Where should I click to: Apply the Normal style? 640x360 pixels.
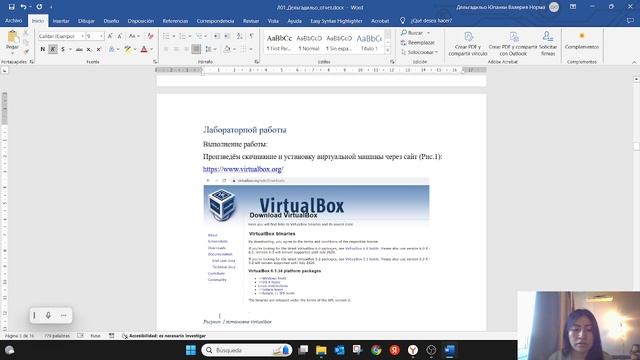[309, 42]
